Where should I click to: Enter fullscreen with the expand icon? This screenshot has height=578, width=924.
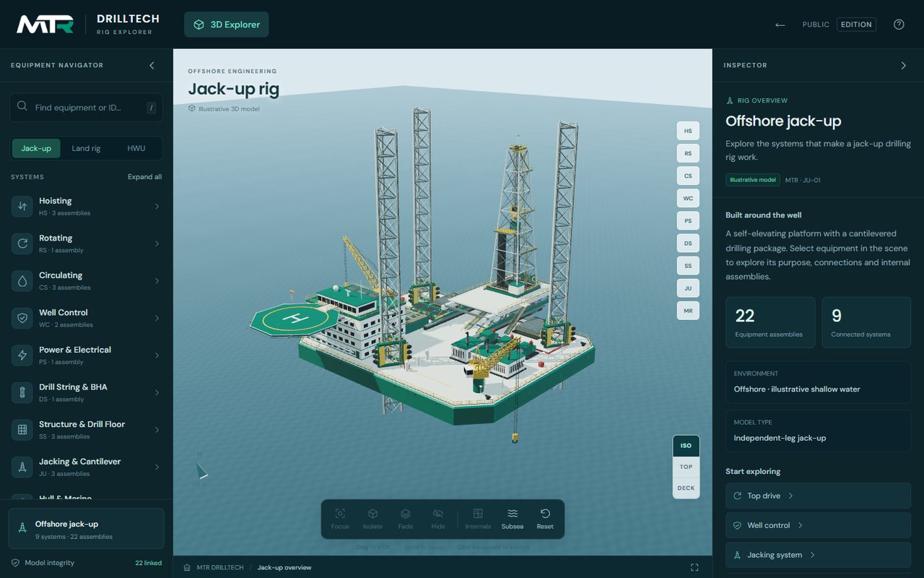(694, 567)
